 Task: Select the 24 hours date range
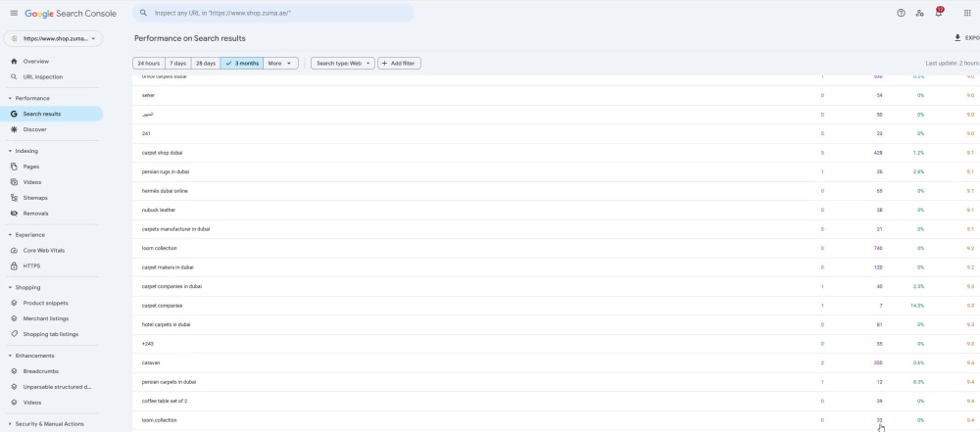click(x=149, y=63)
